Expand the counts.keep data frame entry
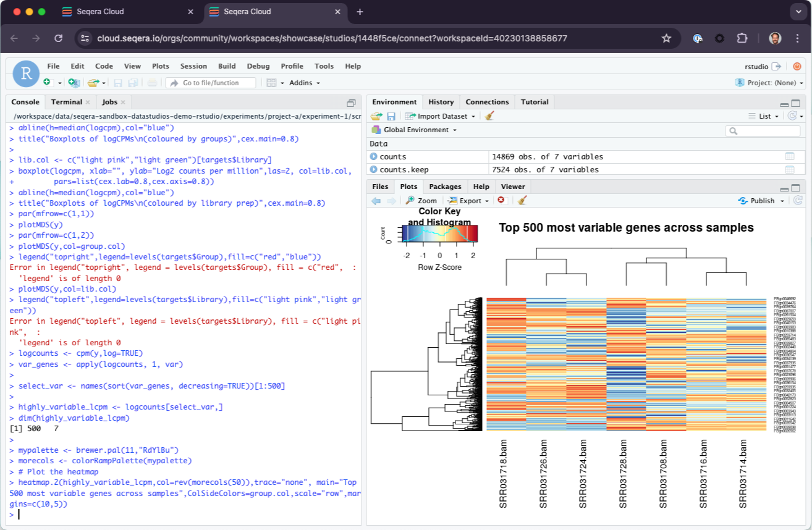This screenshot has width=812, height=530. pos(373,170)
